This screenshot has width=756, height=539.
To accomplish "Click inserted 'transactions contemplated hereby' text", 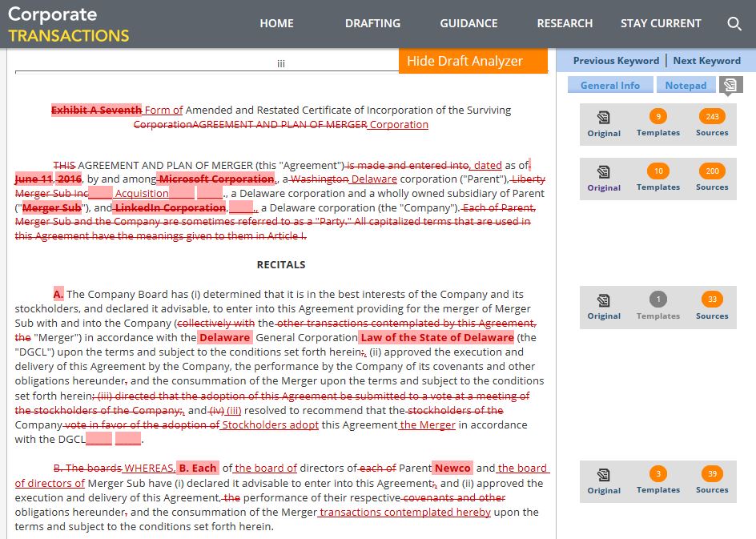I will [405, 513].
